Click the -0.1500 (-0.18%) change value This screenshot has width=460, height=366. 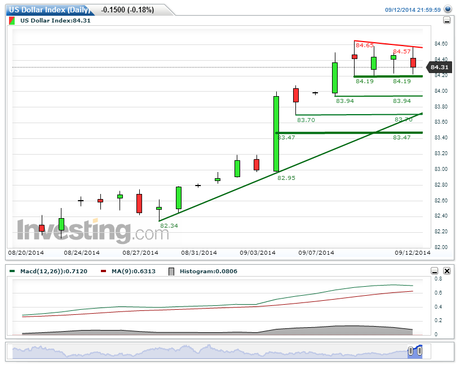pyautogui.click(x=128, y=10)
